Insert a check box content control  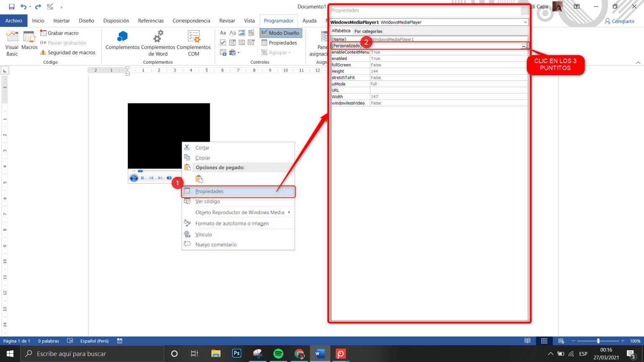pos(223,42)
